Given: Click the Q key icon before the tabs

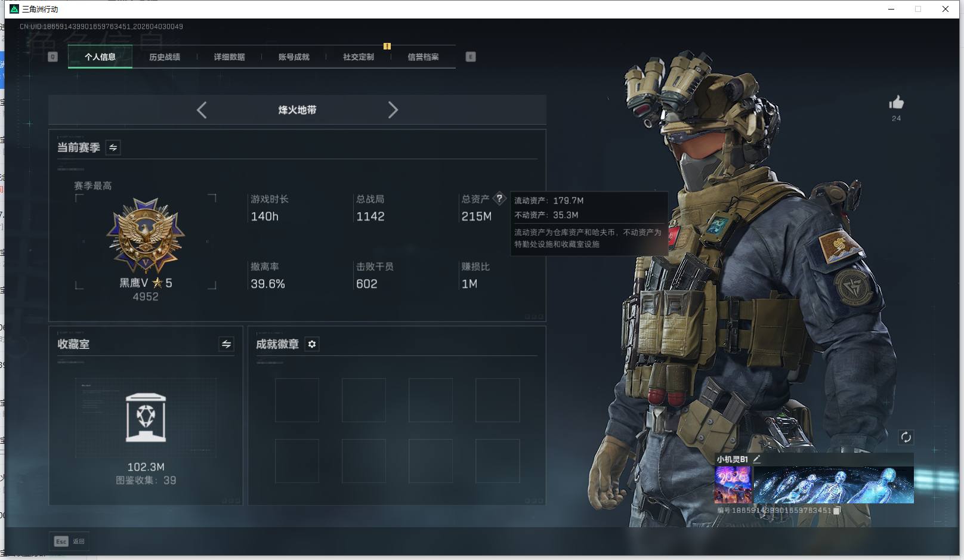Looking at the screenshot, I should click(52, 57).
